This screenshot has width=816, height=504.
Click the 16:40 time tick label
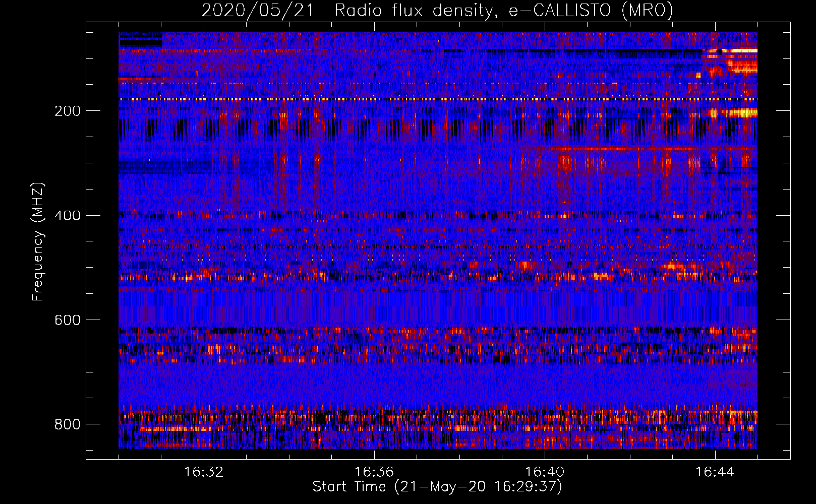coord(545,472)
